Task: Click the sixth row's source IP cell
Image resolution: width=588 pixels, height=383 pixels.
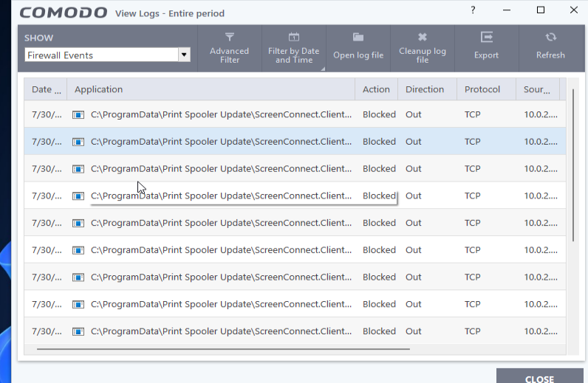Action: (541, 250)
